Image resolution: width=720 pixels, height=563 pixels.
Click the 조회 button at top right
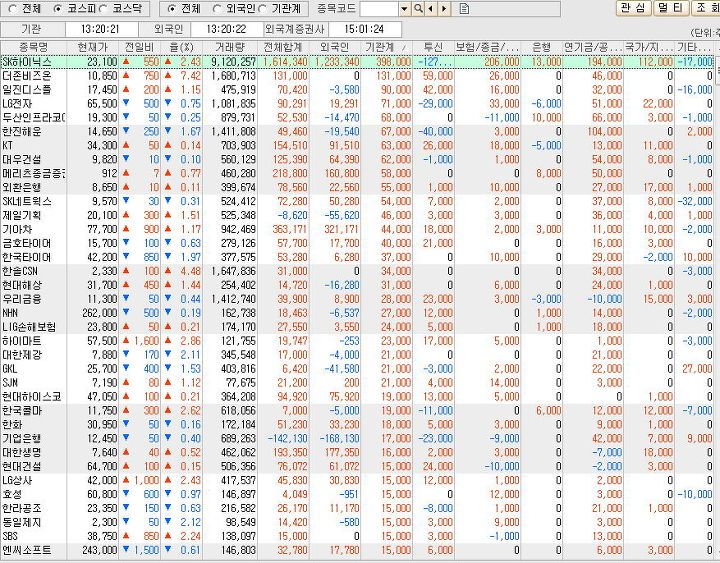(706, 7)
